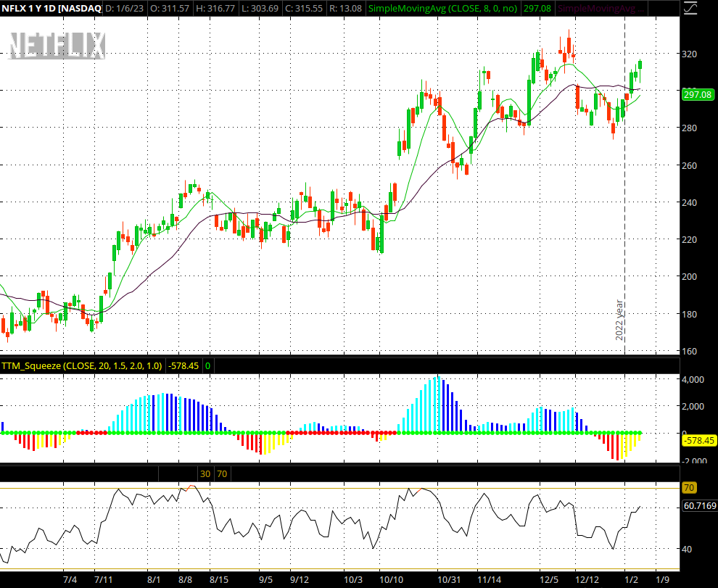Click the 10/31 date on time axis
Screen dimensions: 718x588
pyautogui.click(x=449, y=580)
